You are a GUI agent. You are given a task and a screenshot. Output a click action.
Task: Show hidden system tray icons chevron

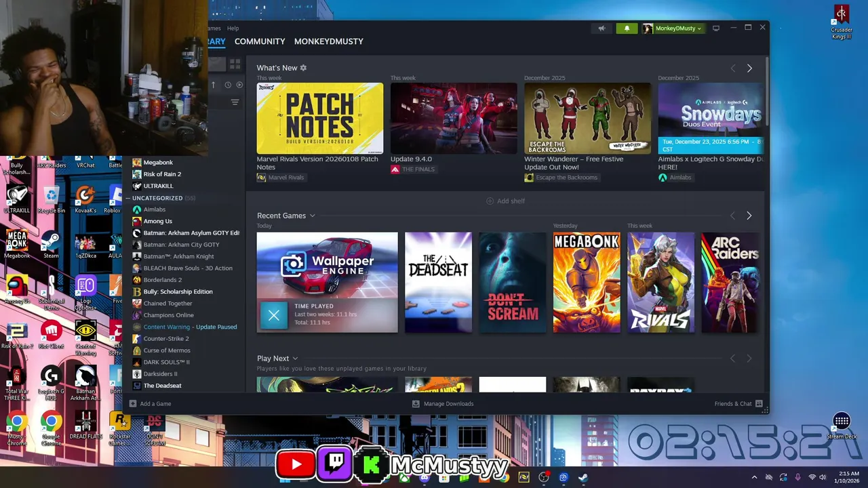coord(754,478)
